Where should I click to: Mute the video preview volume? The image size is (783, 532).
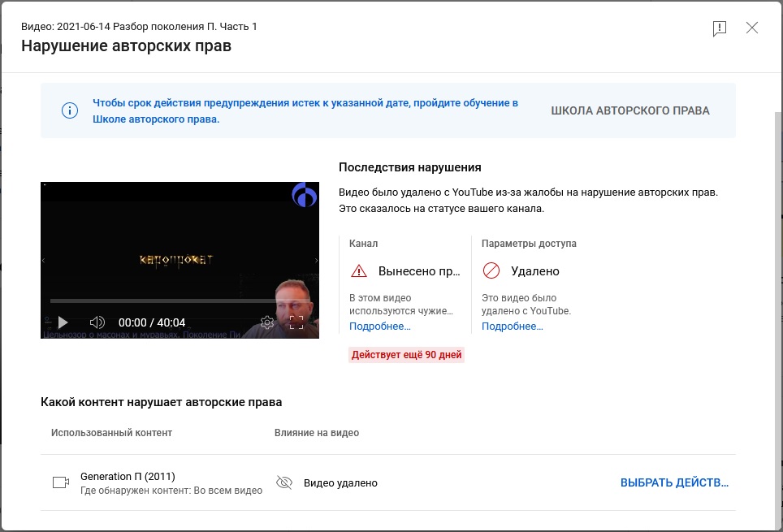point(97,322)
